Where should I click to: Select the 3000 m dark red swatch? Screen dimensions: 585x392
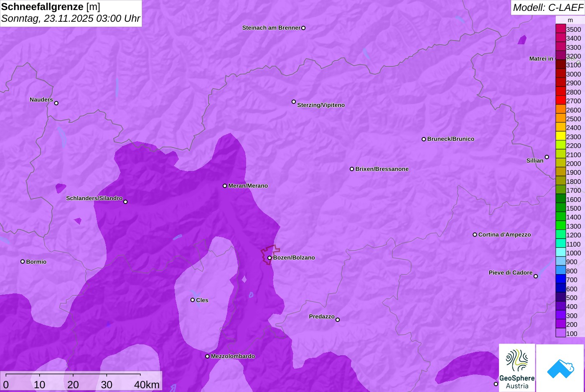point(561,74)
